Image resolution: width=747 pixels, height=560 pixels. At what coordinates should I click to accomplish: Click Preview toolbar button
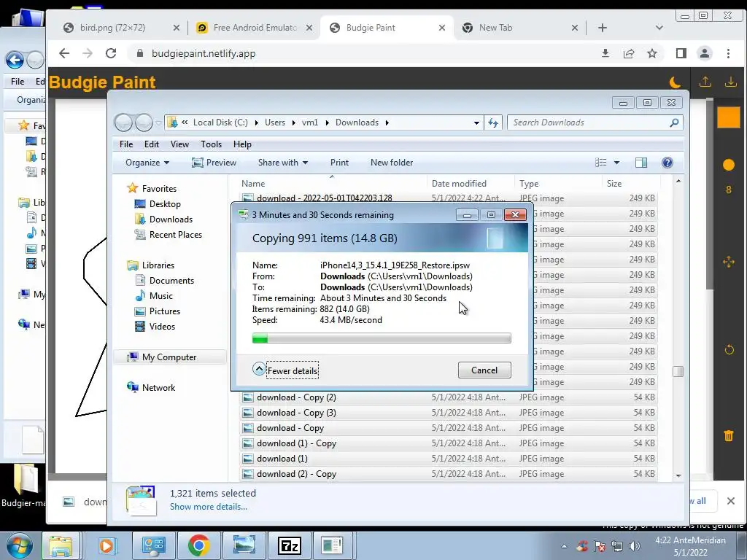click(x=214, y=163)
